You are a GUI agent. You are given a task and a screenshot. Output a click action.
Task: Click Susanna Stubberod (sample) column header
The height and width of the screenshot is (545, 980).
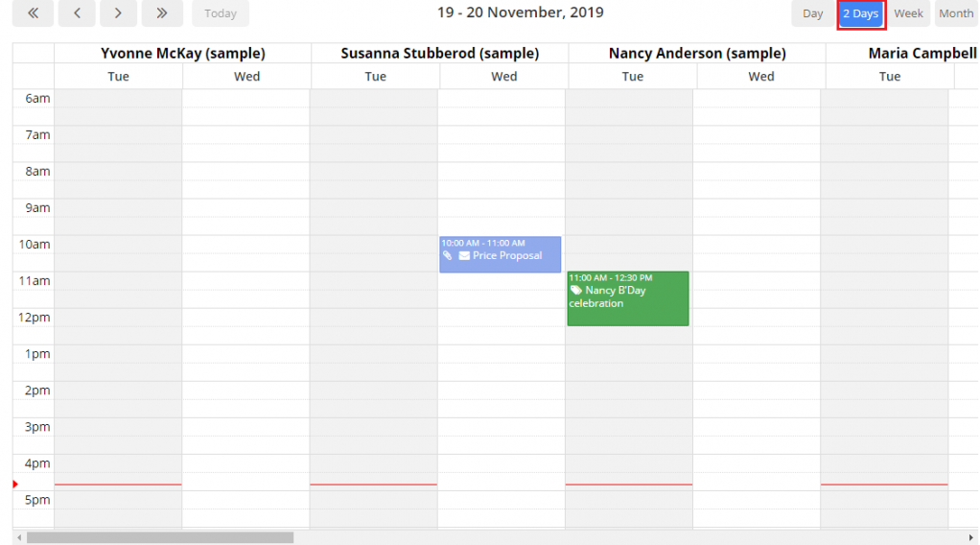[439, 54]
